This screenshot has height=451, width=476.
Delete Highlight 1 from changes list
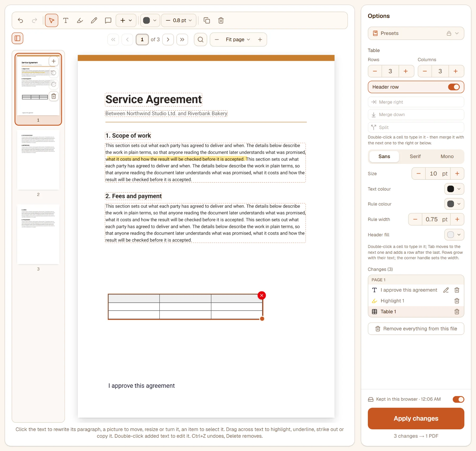(x=457, y=301)
